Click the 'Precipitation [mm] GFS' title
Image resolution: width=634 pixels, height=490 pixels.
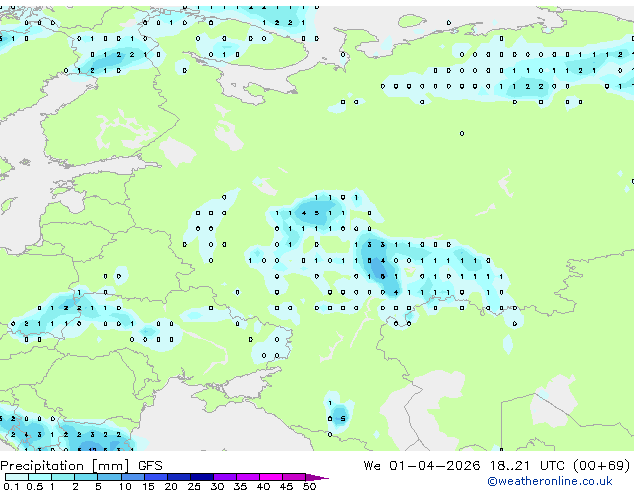click(81, 466)
